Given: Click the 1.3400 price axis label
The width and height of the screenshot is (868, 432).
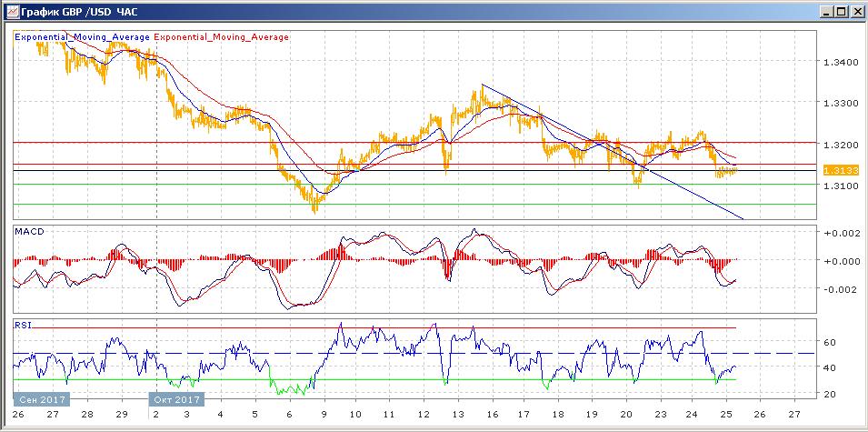Looking at the screenshot, I should tap(839, 62).
